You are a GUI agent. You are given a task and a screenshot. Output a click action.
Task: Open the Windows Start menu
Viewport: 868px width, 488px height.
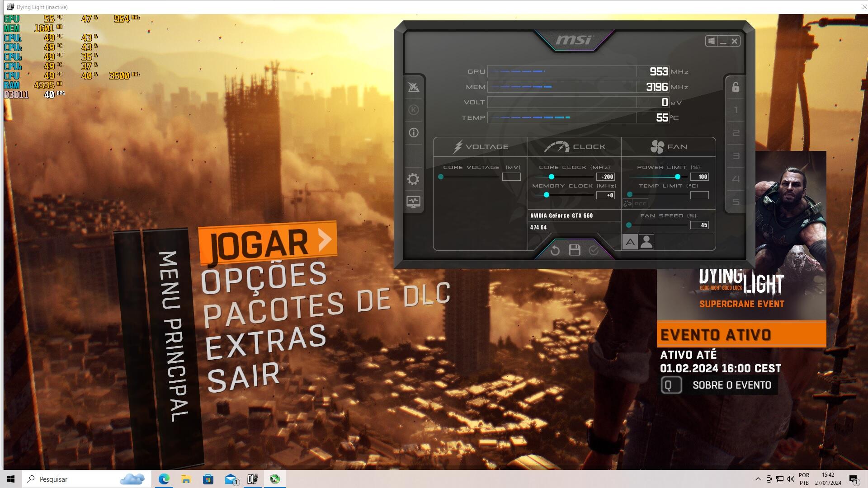coord(11,479)
